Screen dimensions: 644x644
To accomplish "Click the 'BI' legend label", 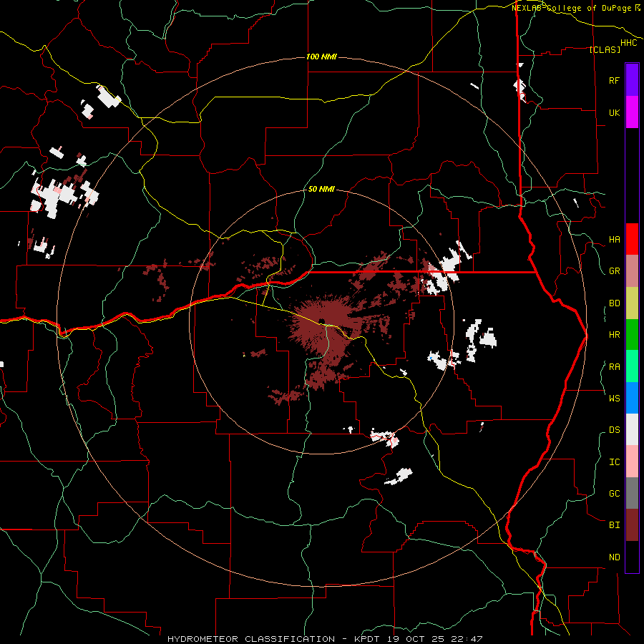I will (614, 525).
